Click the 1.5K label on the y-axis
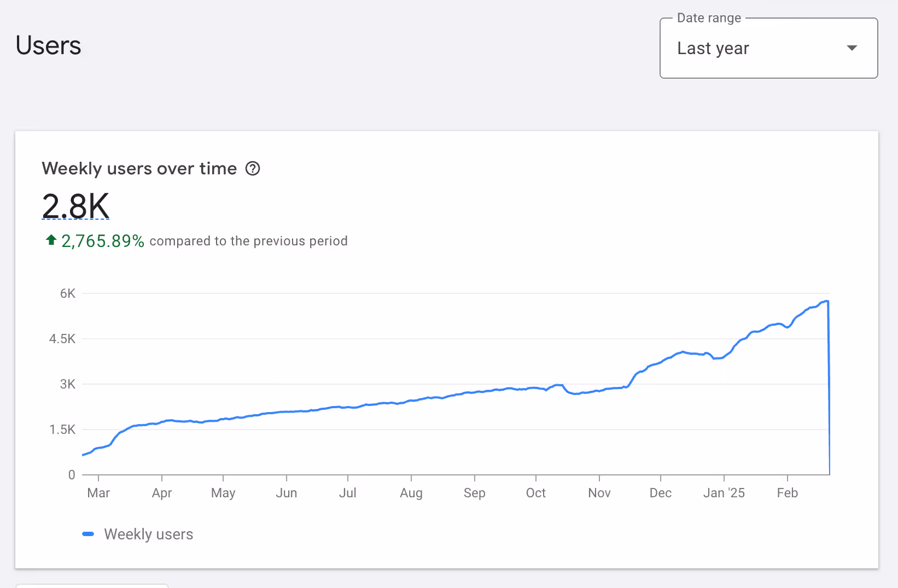 click(x=62, y=430)
